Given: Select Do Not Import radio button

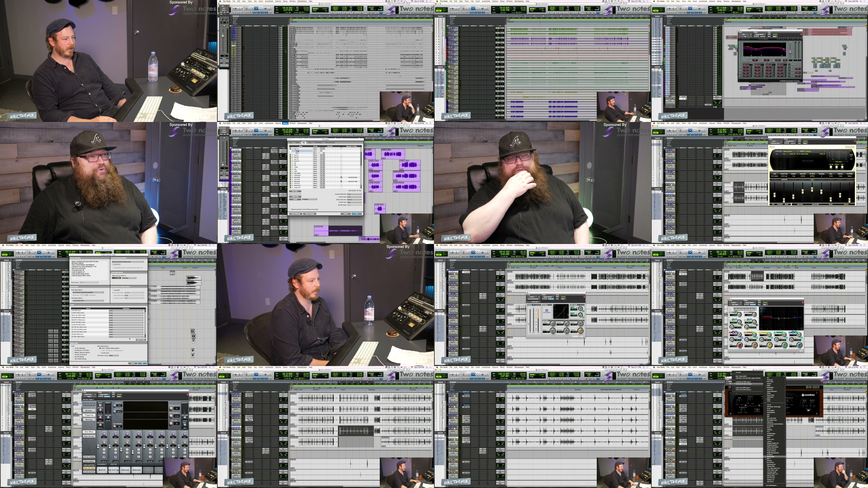Looking at the screenshot, I should [x=100, y=353].
